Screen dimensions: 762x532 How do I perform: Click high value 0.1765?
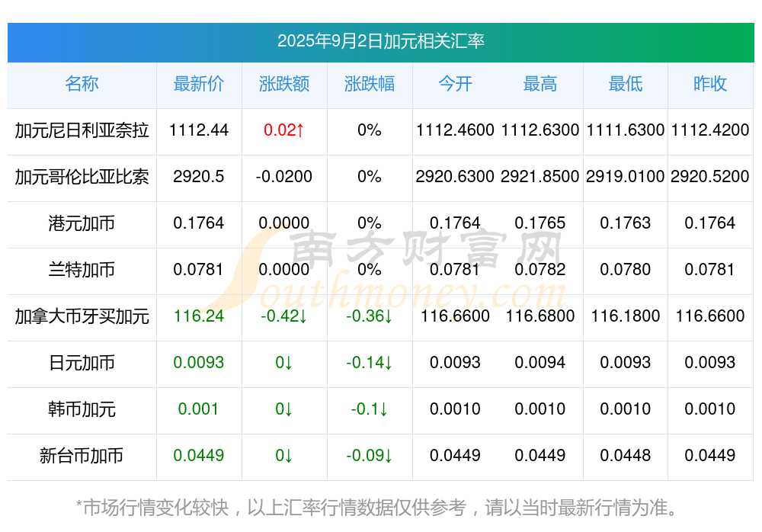[540, 223]
